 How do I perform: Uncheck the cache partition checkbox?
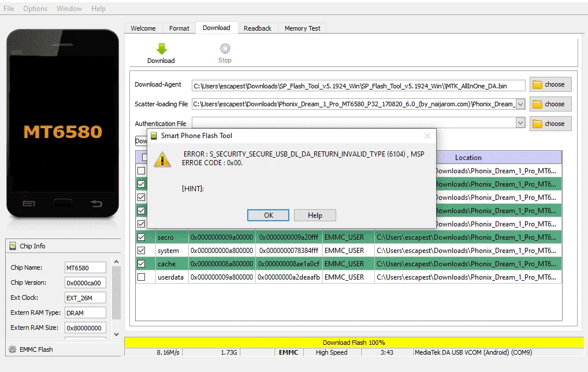142,264
